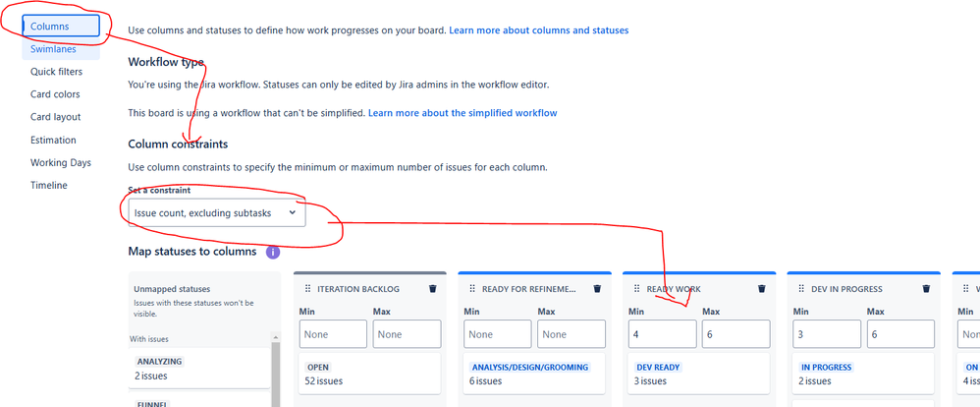Select the ANALYZING unmapped status card

pos(199,369)
